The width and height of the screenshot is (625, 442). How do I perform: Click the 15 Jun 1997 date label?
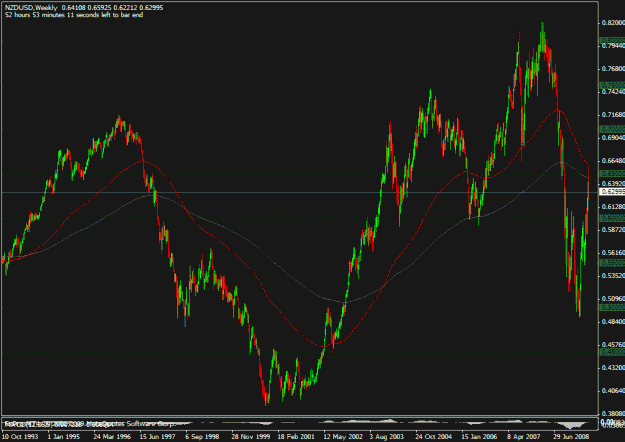(x=157, y=436)
